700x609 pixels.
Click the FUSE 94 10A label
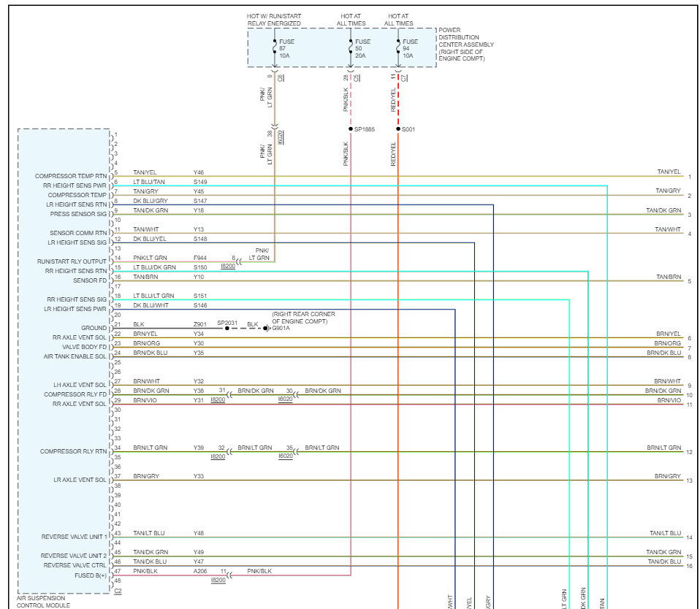(410, 49)
